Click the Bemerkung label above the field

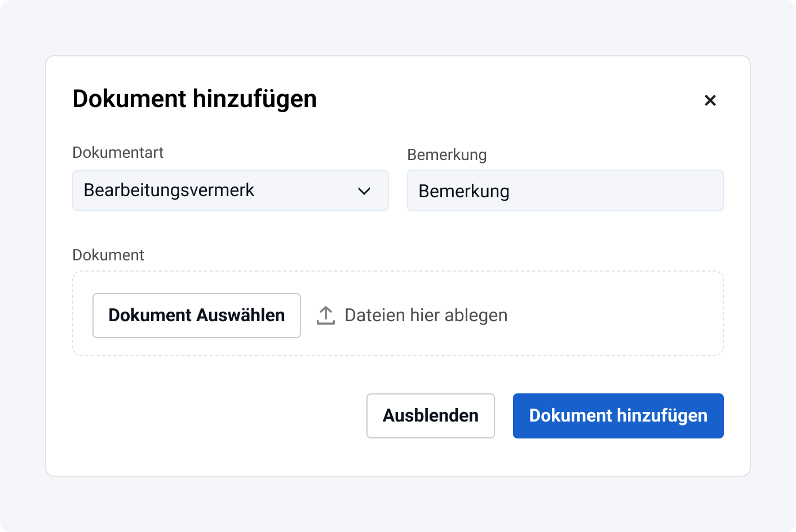pos(447,155)
